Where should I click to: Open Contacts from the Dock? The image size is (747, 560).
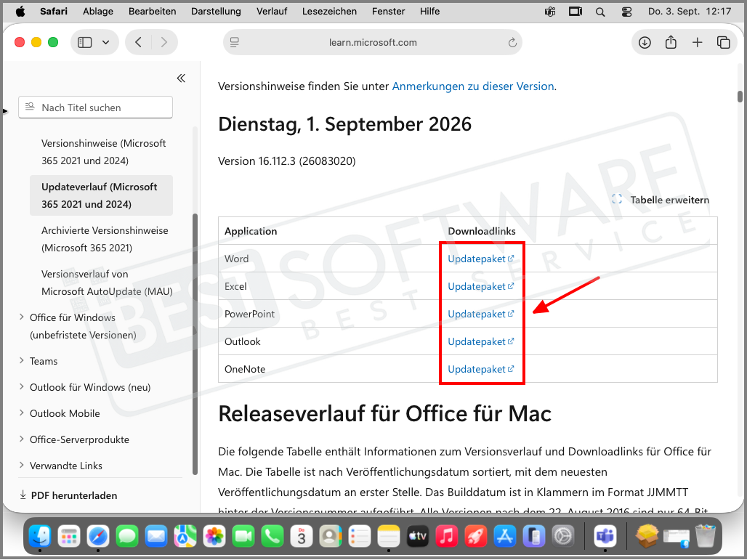[330, 537]
